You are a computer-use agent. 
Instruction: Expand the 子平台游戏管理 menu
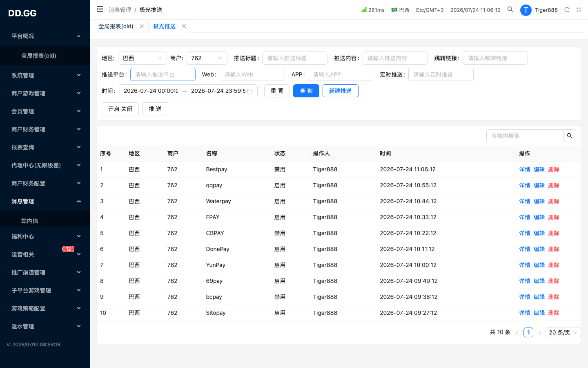(x=45, y=290)
